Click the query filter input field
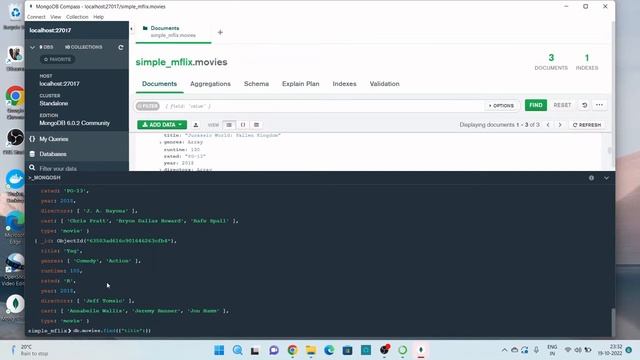This screenshot has height=360, width=640. [x=322, y=106]
